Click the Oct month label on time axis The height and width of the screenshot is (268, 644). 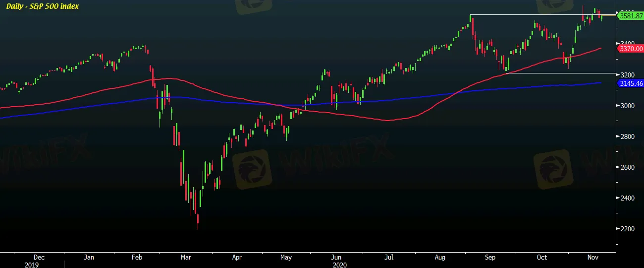coord(542,258)
